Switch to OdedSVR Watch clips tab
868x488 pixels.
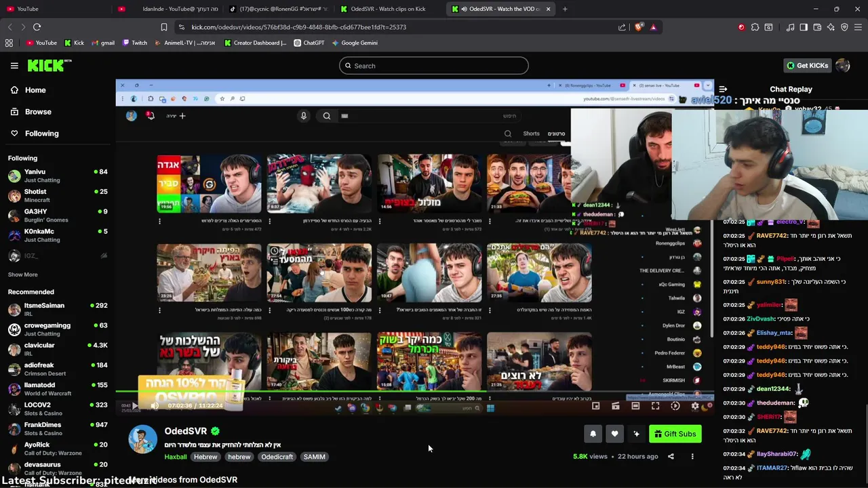click(x=391, y=9)
